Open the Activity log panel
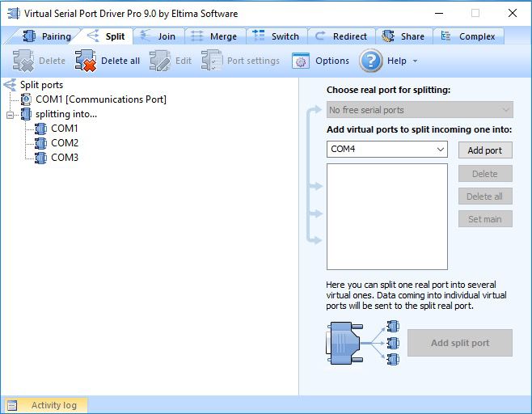 point(44,405)
